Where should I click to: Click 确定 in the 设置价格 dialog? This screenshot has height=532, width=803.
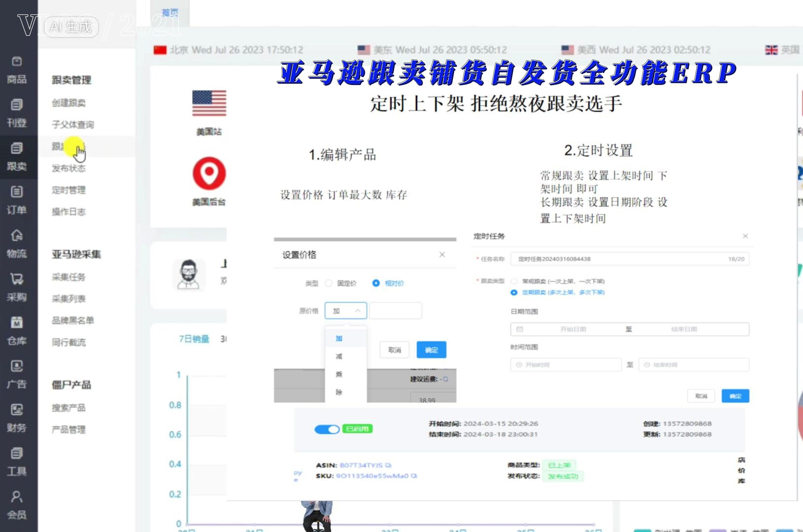(431, 349)
